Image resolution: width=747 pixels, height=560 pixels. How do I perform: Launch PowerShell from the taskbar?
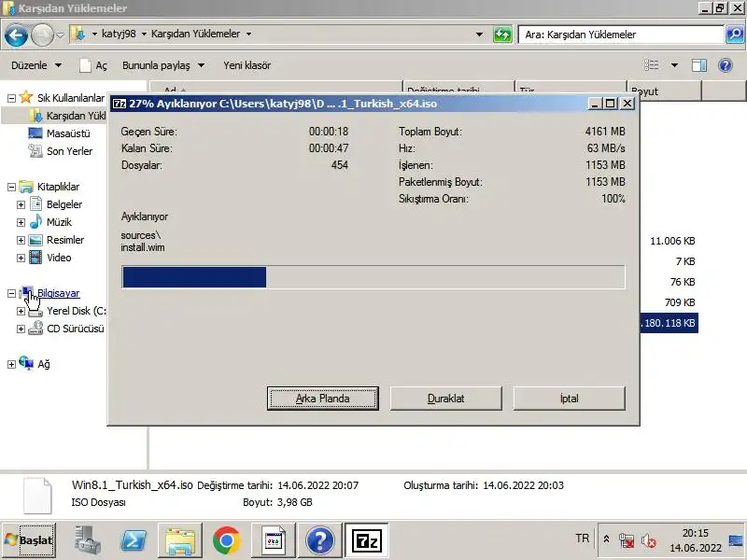coord(134,540)
